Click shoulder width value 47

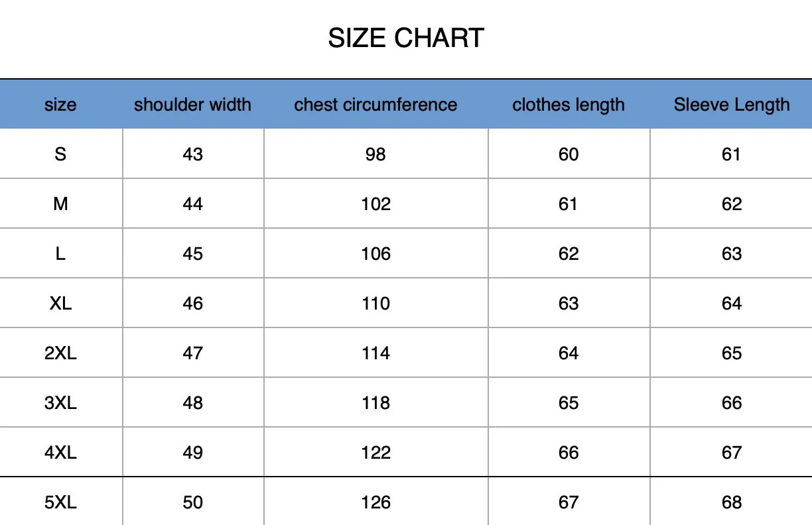(x=192, y=353)
